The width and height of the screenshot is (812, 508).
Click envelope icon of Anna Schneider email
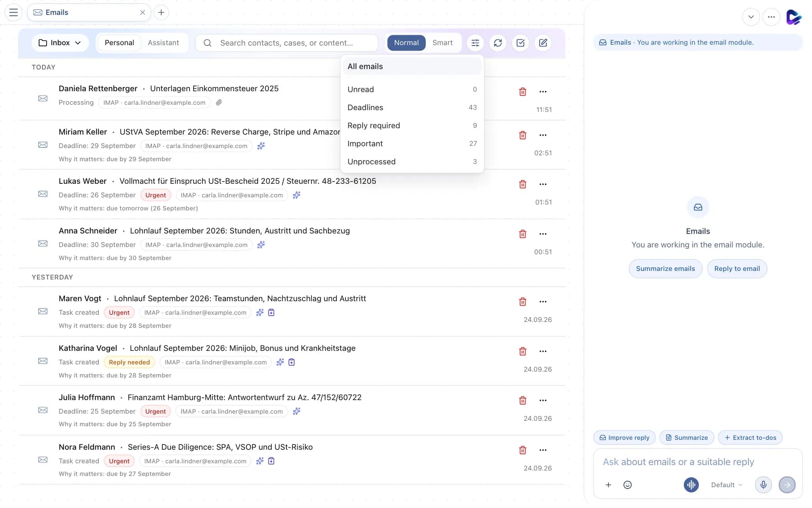pos(43,244)
